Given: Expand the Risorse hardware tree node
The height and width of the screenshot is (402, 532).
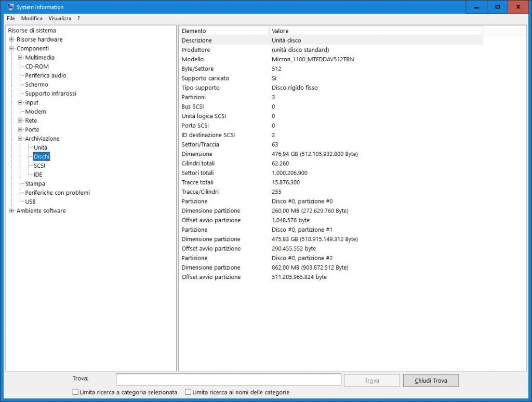Looking at the screenshot, I should pos(10,39).
